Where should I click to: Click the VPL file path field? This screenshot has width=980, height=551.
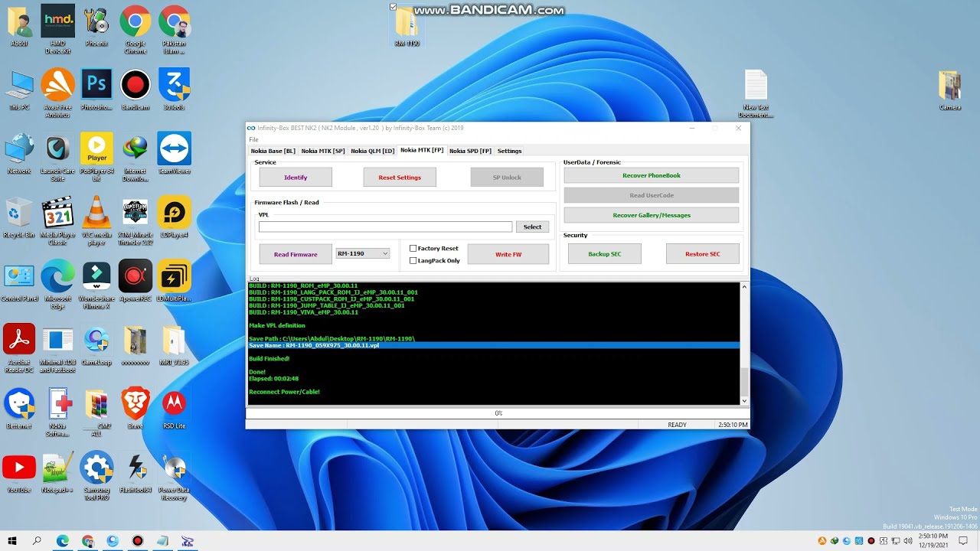pyautogui.click(x=385, y=227)
